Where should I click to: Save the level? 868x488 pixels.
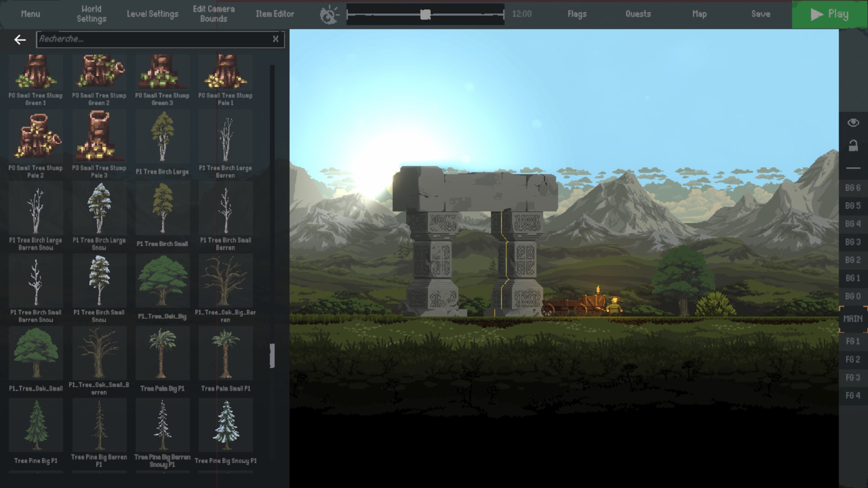click(760, 14)
